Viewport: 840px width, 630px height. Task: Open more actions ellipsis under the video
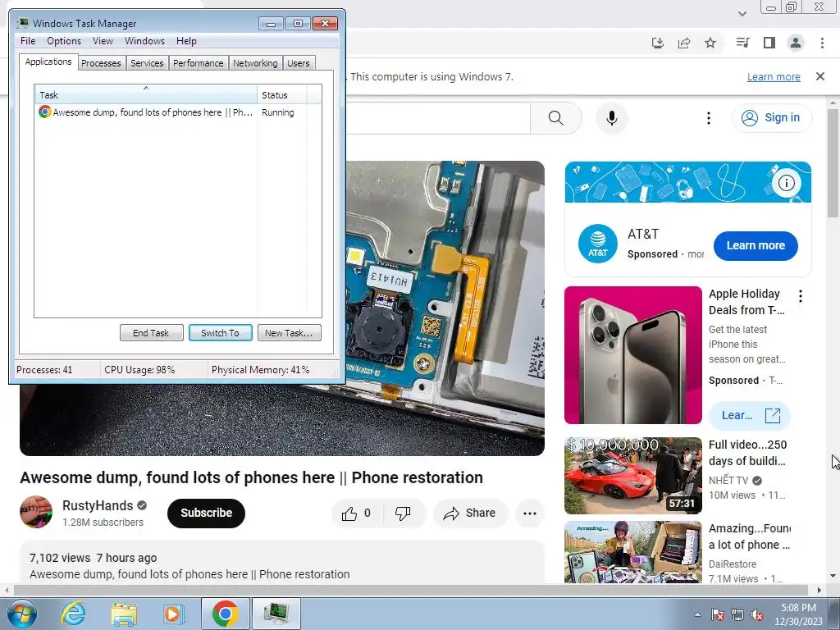point(530,514)
